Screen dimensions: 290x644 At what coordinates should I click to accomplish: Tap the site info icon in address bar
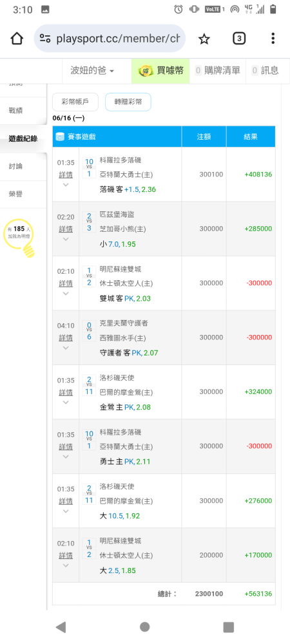[45, 39]
